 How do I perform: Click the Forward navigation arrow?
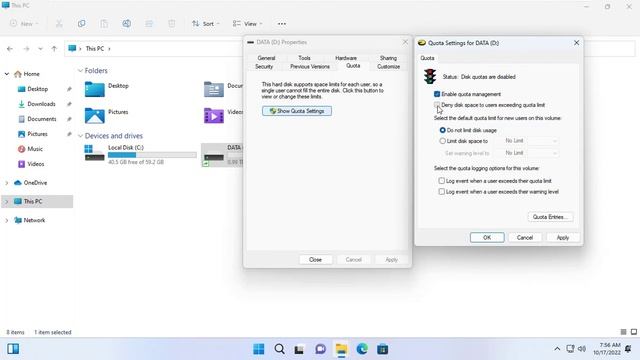pos(26,49)
